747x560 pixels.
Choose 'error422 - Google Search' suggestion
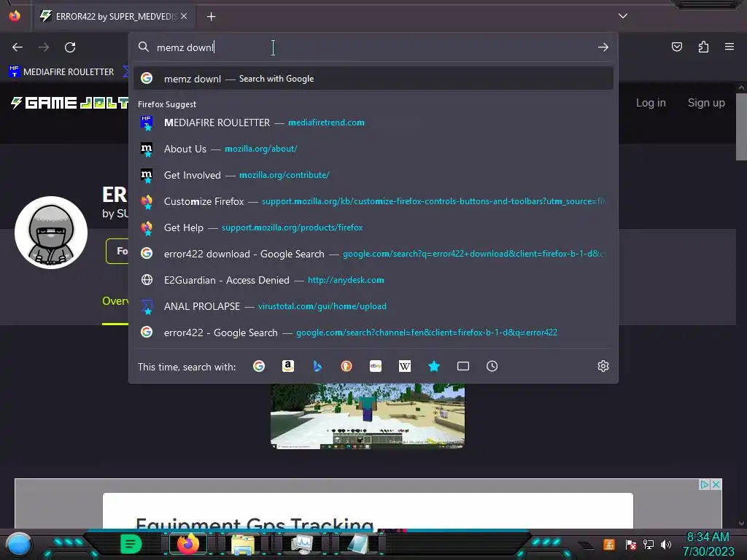tap(373, 332)
